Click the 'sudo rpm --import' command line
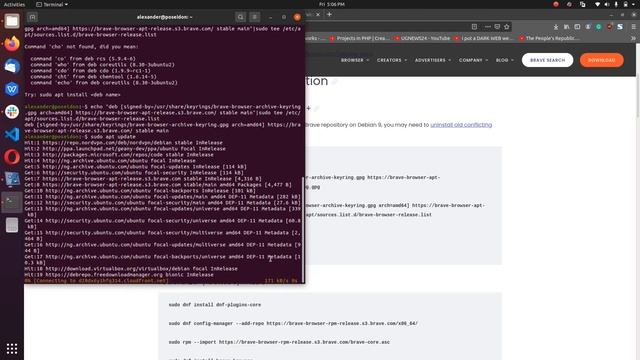 click(x=279, y=342)
